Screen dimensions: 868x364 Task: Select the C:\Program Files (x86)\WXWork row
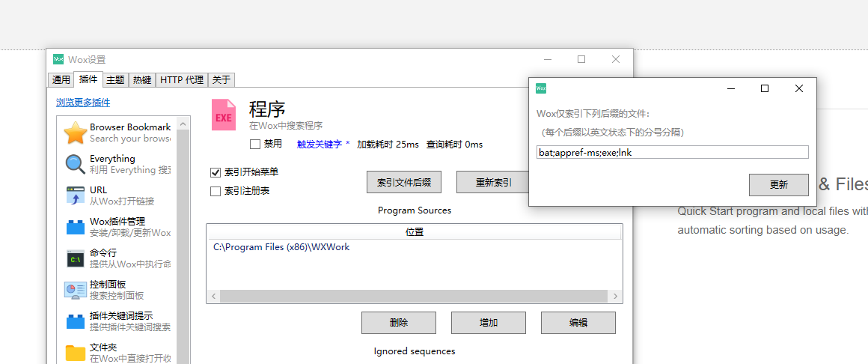[x=281, y=247]
